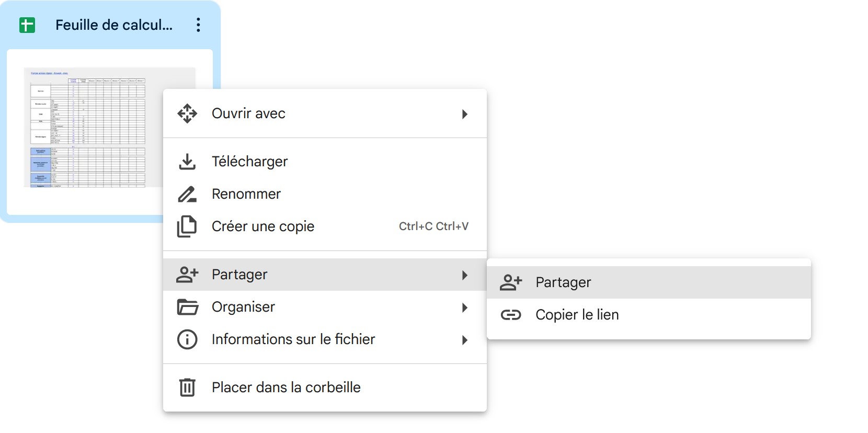Screen dimensions: 868x433
Task: Select Placer dans la corbeille
Action: click(325, 388)
